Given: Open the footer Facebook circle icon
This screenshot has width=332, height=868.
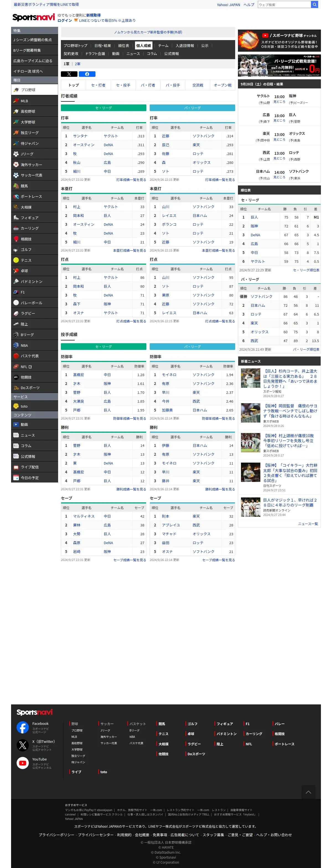Looking at the screenshot, I should coord(23,728).
